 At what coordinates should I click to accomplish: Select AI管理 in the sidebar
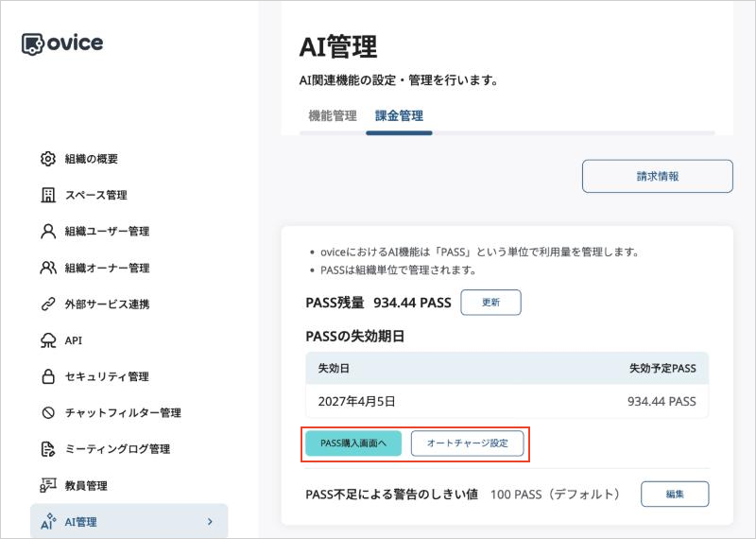coord(129,521)
